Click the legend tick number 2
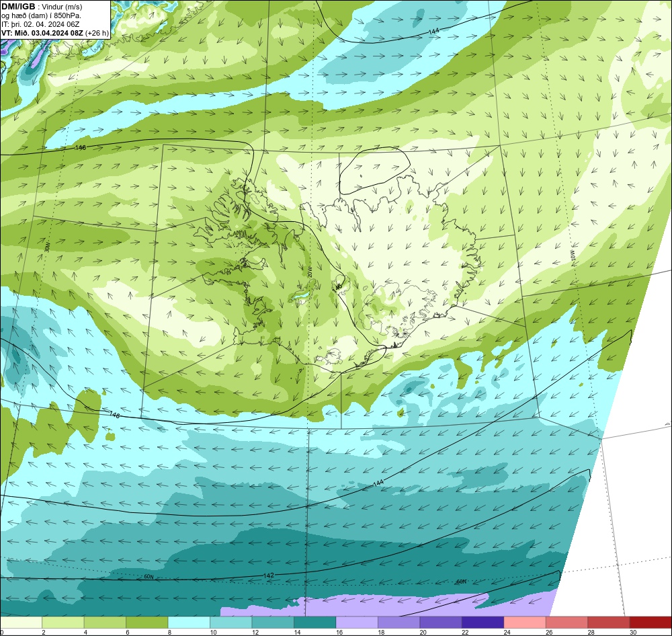Image resolution: width=672 pixels, height=636 pixels. pyautogui.click(x=44, y=632)
